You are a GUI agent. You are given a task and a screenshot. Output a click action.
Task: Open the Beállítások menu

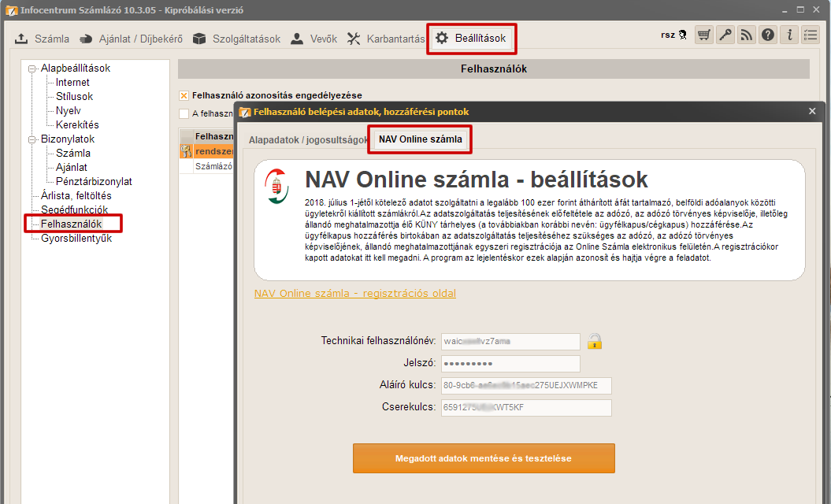[471, 38]
